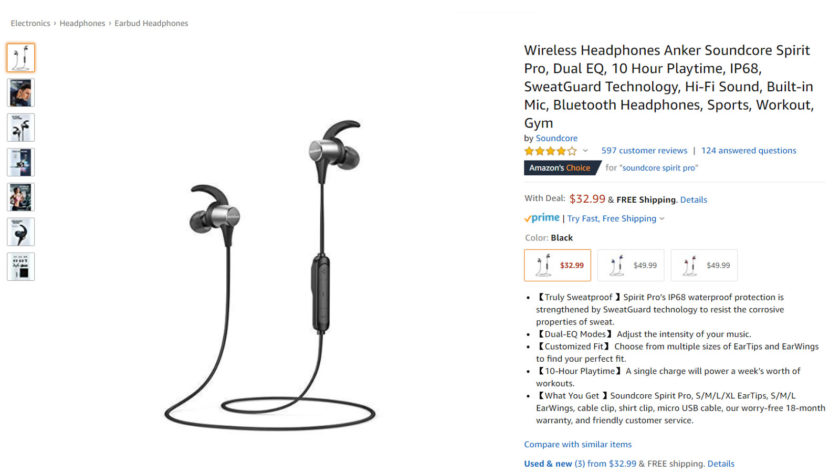
Task: Open 597 customer reviews
Action: [644, 151]
